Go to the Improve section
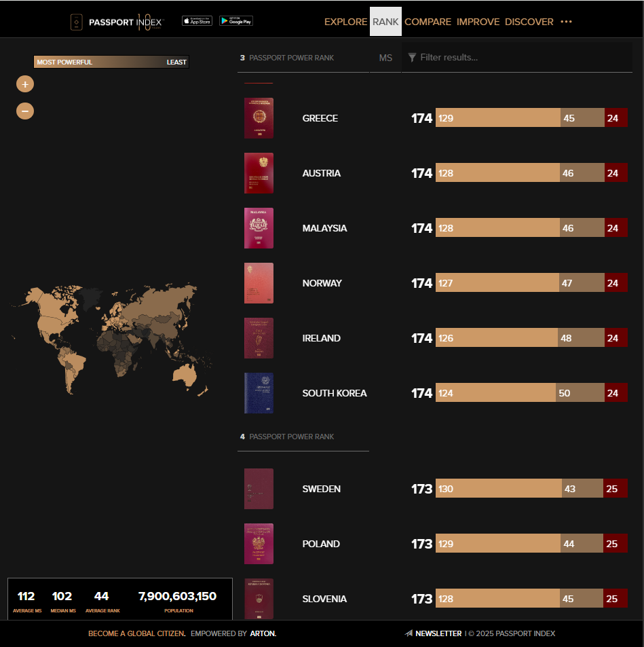 [x=478, y=22]
